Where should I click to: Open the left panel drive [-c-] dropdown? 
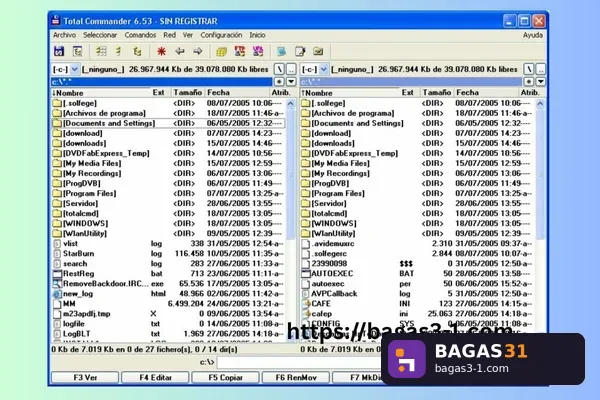(75, 69)
